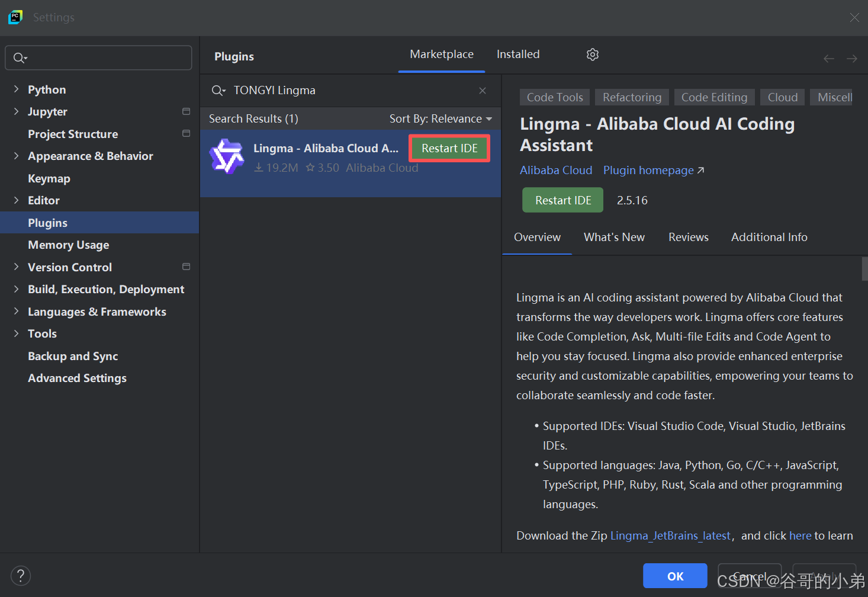868x597 pixels.
Task: Focus the plugin search field
Action: (x=351, y=91)
